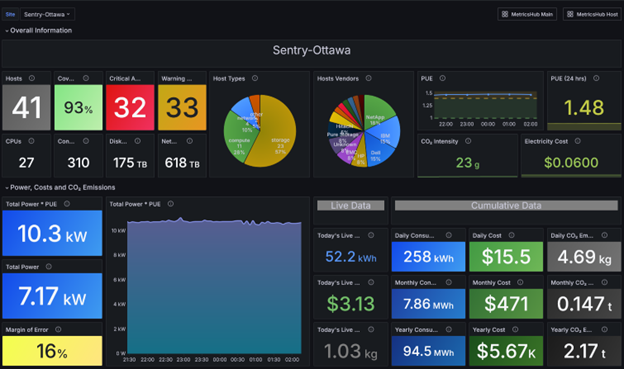This screenshot has height=369, width=624.
Task: Click the 10.3 kW Total Power * PUE tile
Action: pos(52,233)
